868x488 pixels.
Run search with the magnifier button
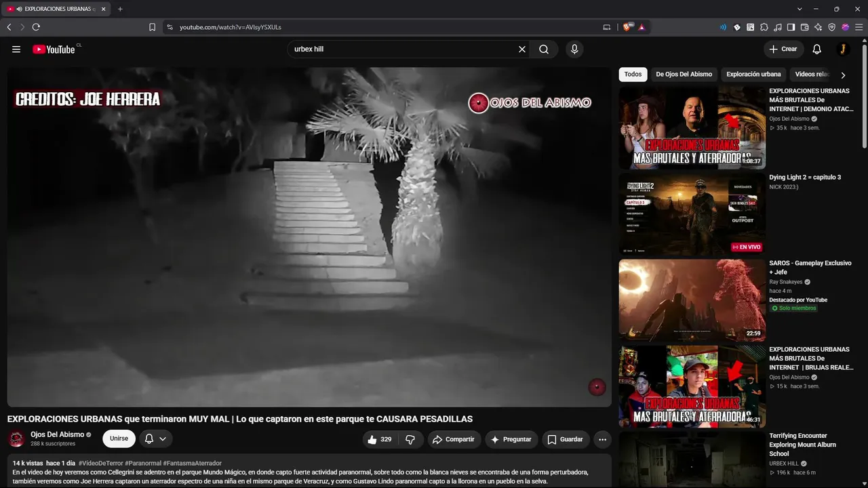click(544, 49)
